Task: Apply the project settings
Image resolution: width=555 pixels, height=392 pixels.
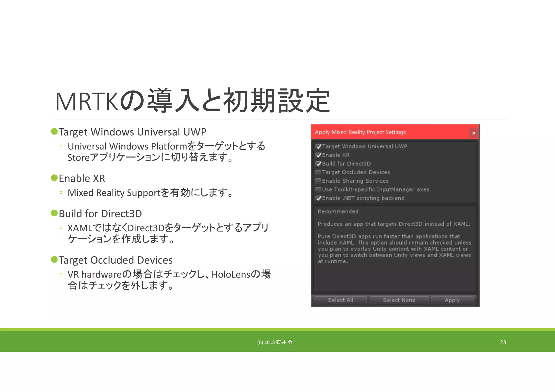Action: click(x=452, y=300)
